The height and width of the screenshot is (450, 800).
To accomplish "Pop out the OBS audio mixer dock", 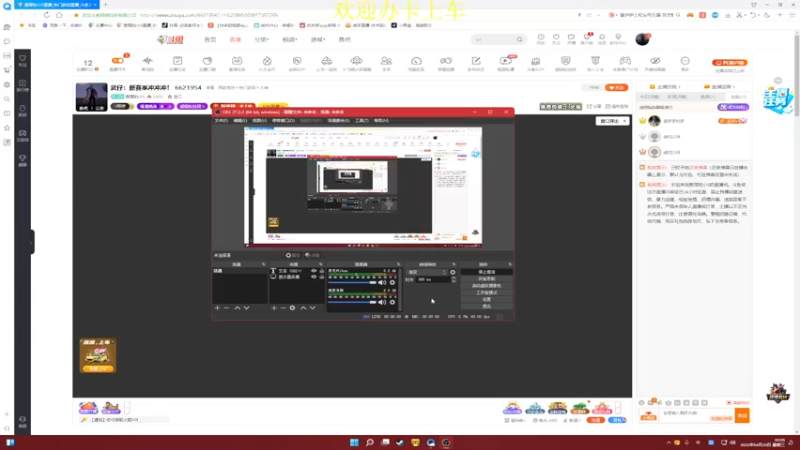I will click(399, 264).
